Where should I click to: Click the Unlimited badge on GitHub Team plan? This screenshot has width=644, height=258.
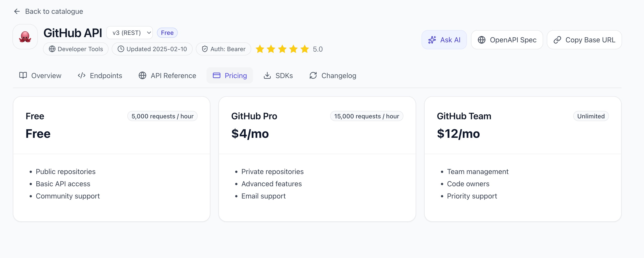tap(591, 116)
